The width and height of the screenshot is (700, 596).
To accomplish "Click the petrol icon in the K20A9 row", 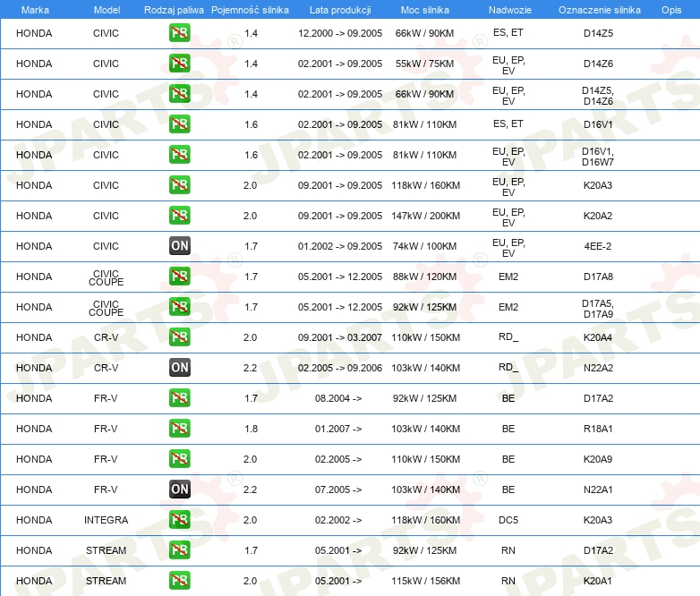I will [179, 458].
